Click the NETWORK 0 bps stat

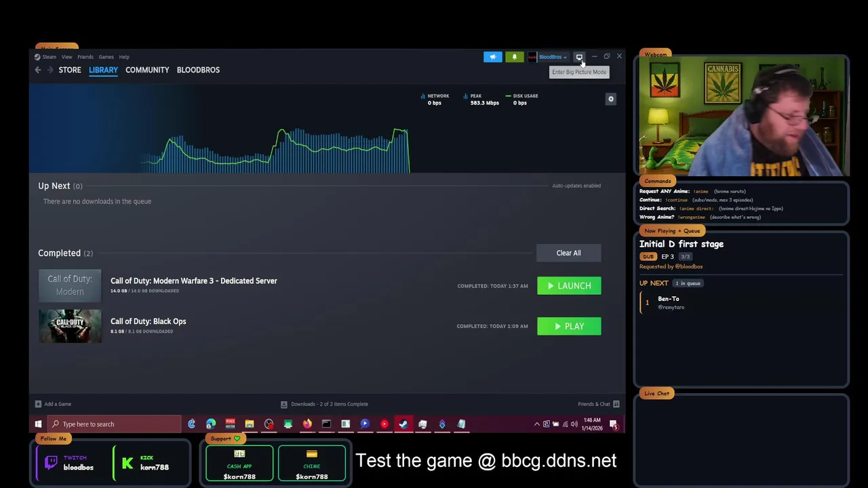click(434, 99)
